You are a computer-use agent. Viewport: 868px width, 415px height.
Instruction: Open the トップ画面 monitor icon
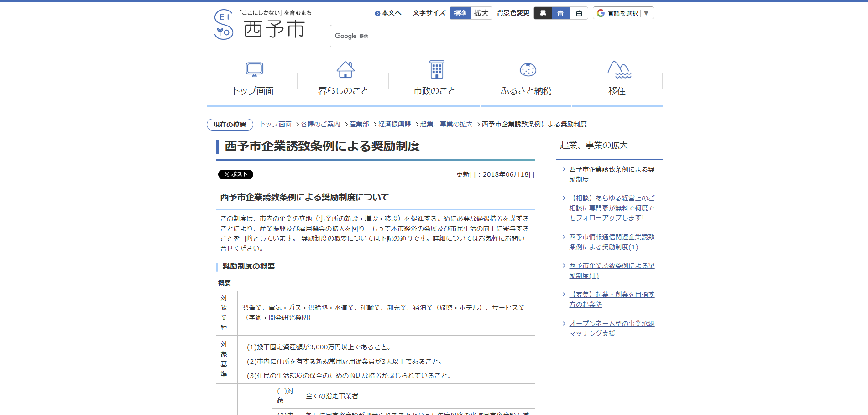coord(254,69)
